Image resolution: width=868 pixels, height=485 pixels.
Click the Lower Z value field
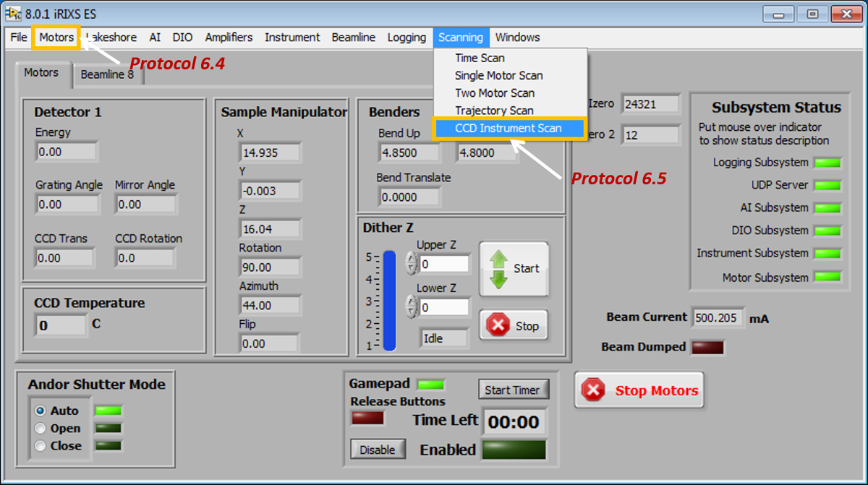(443, 307)
